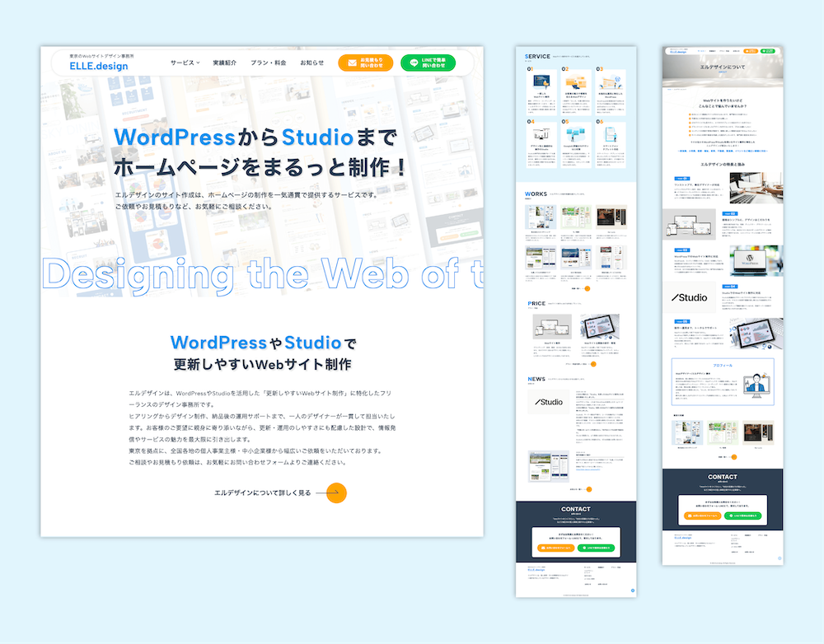824x644 pixels.
Task: Click green button in right page header
Action: [768, 51]
